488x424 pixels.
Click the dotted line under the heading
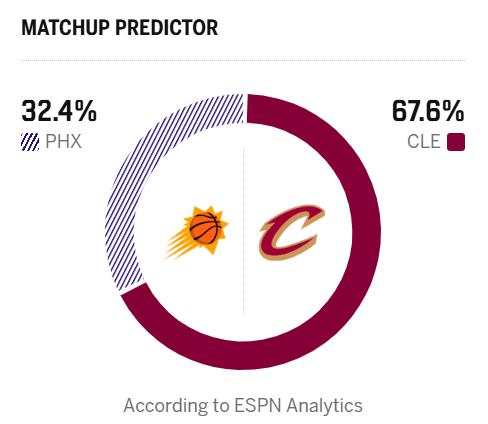point(243,61)
